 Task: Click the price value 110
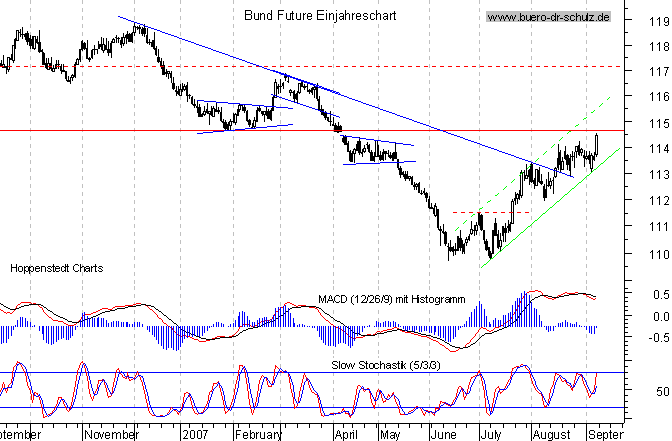pyautogui.click(x=660, y=255)
